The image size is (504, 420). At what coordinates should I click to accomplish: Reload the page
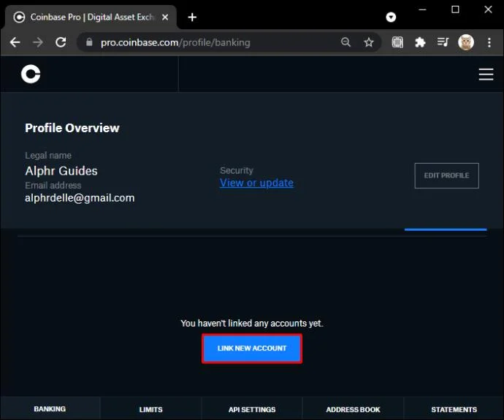tap(61, 42)
